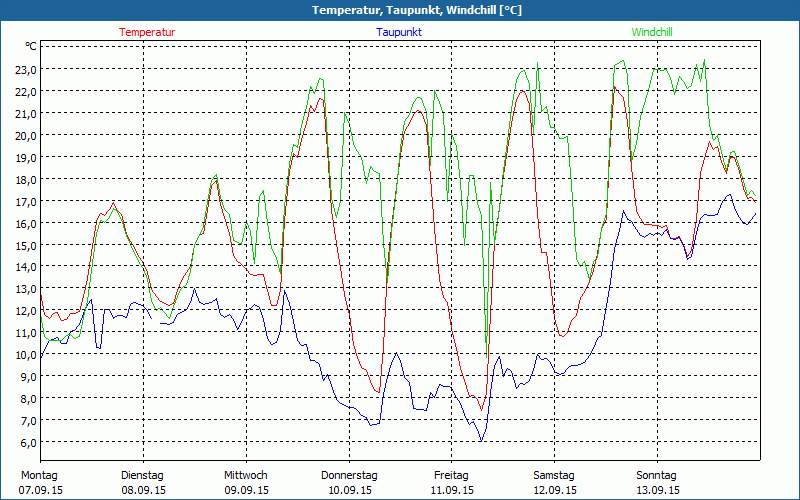Click the '15,0' y-axis value
800x500 pixels.
click(x=26, y=245)
